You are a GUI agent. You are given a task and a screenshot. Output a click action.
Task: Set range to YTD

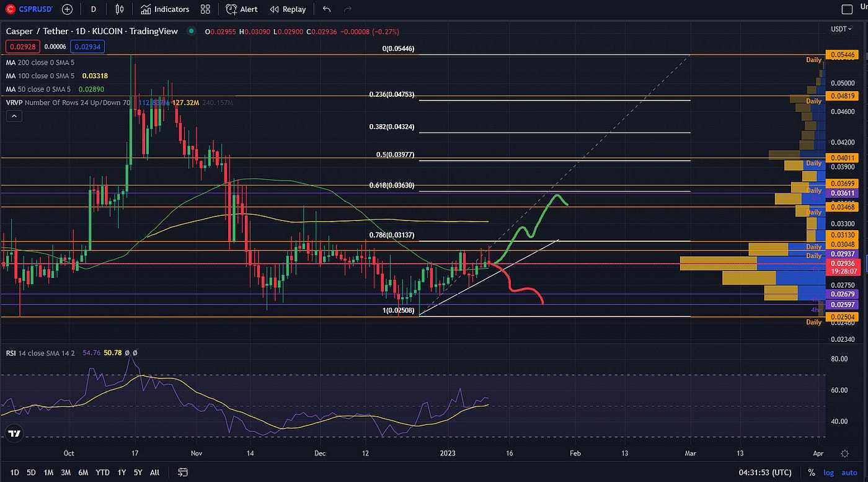pos(102,472)
